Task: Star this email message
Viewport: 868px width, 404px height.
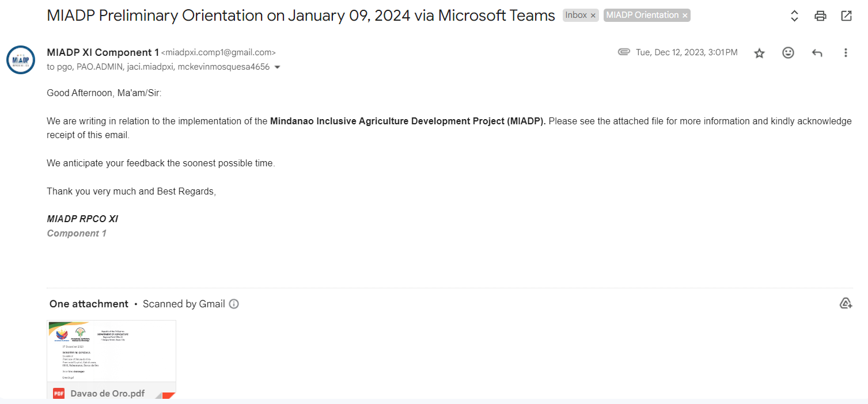Action: coord(759,53)
